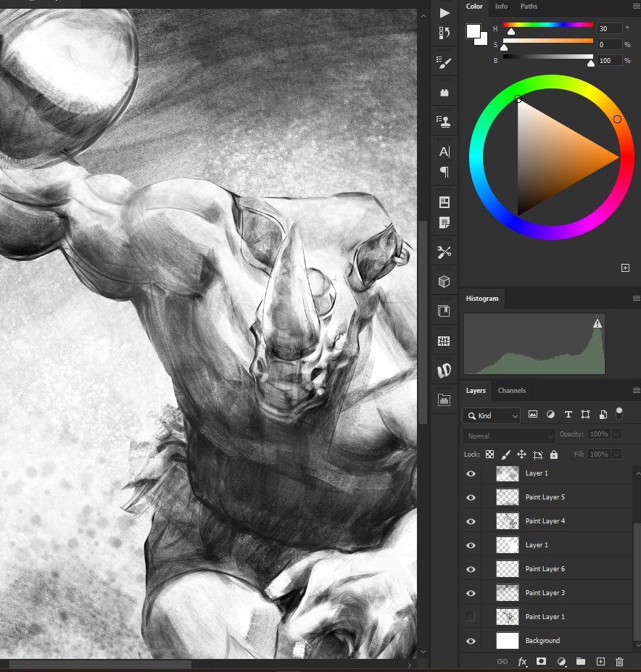The height and width of the screenshot is (672, 641).
Task: Open the Clone Source stamp panel icon
Action: (x=444, y=122)
